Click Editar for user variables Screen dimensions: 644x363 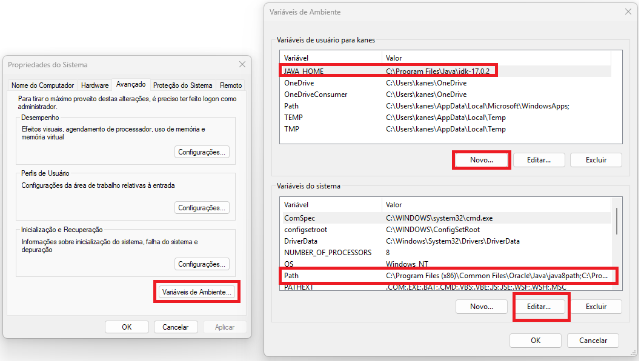(539, 159)
